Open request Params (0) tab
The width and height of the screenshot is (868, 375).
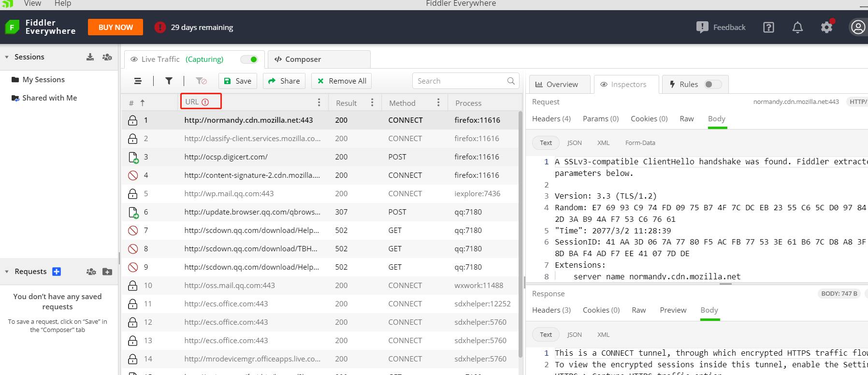click(x=601, y=119)
